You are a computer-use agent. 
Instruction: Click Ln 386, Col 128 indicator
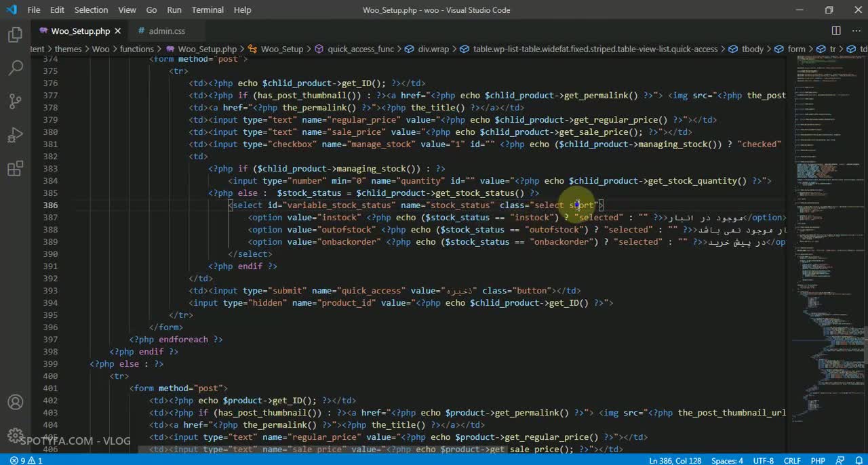coord(675,460)
